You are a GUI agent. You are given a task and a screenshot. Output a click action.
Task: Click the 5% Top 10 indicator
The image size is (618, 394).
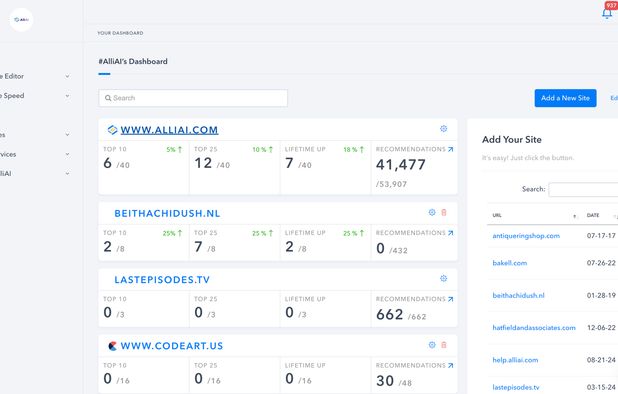click(174, 150)
